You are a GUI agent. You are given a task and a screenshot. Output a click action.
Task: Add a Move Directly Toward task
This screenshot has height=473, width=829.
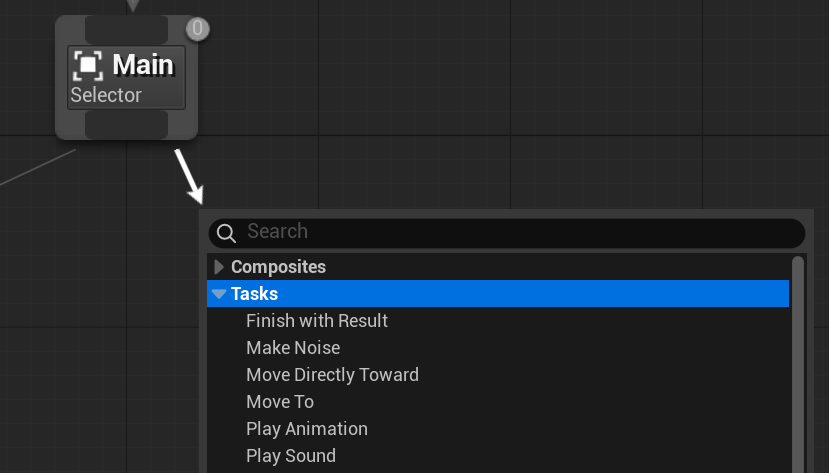332,375
